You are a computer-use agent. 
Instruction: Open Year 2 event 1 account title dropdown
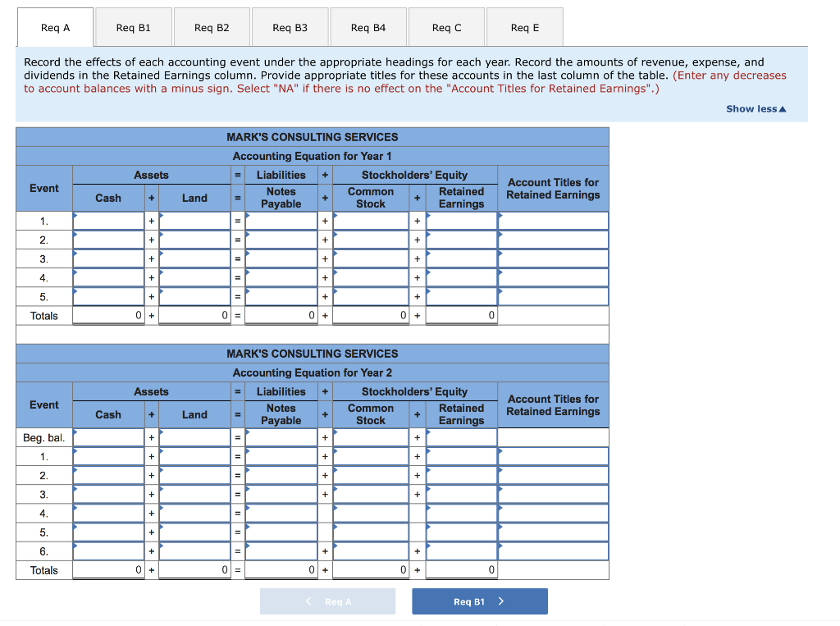pyautogui.click(x=554, y=457)
